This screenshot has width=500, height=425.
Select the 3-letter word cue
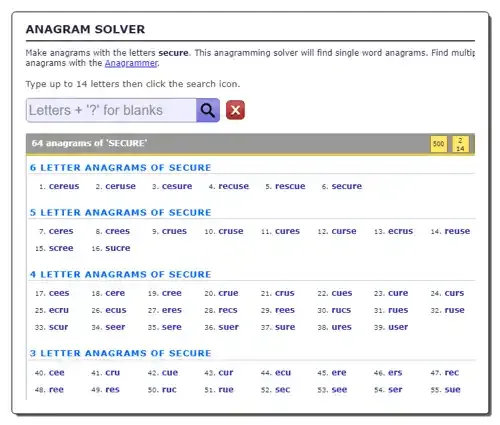[x=170, y=372]
